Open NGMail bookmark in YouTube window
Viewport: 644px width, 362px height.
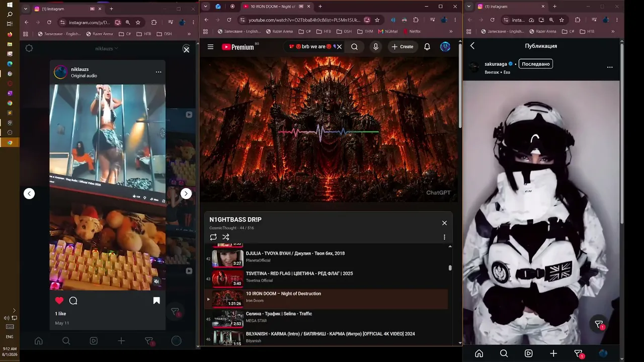(388, 31)
